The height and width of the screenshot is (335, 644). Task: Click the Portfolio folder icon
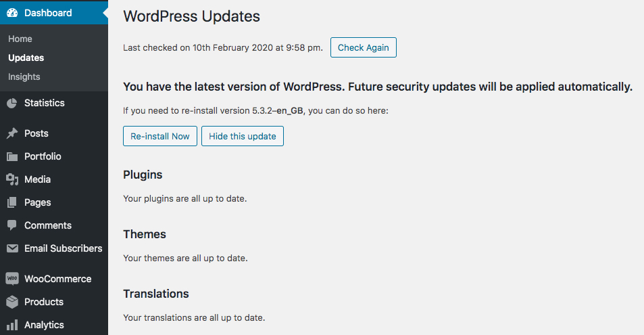click(12, 156)
